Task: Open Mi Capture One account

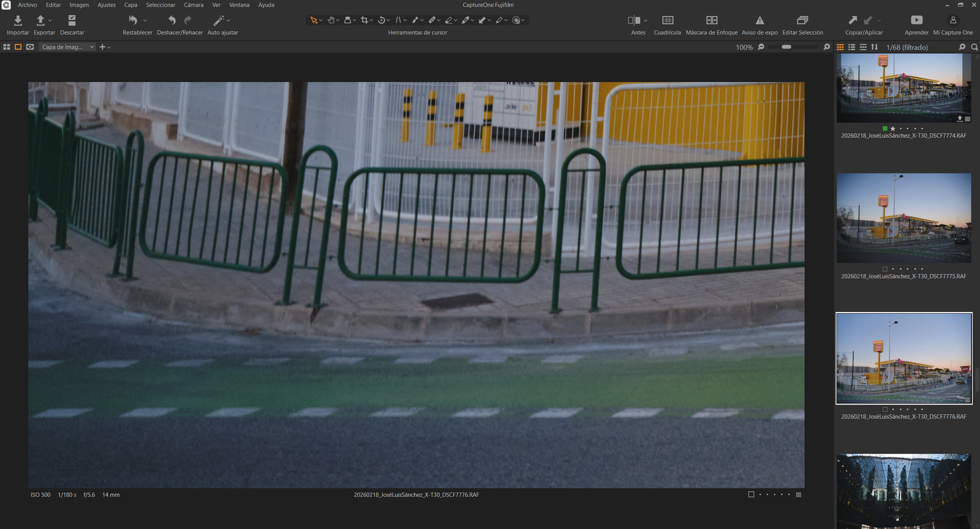Action: point(953,25)
